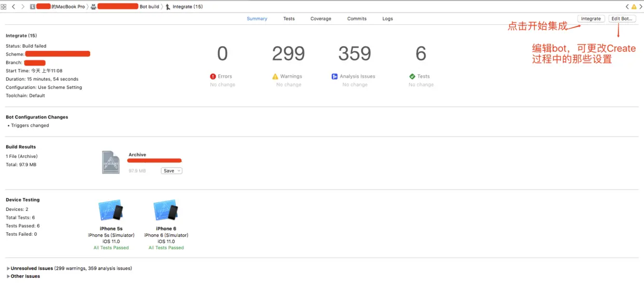Viewport: 644px width, 308px height.
Task: Click the Edit Bot... button
Action: (622, 19)
